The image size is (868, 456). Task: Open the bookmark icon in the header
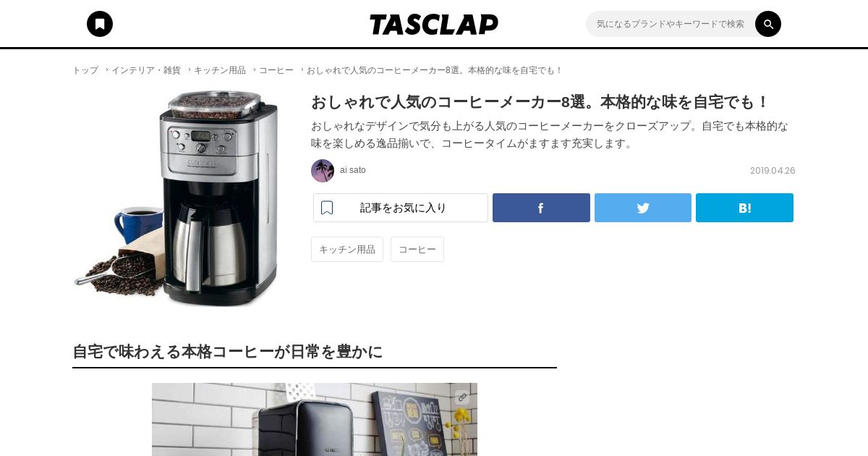coord(100,24)
